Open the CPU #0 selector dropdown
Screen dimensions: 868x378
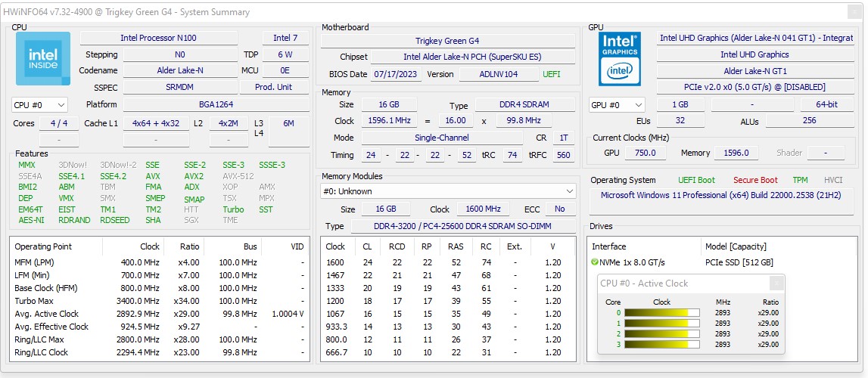pos(39,105)
